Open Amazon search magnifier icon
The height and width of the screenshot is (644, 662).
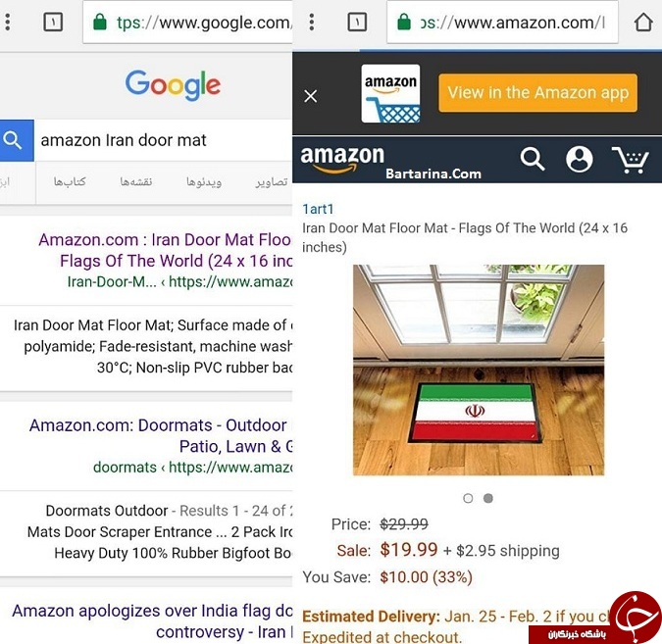(532, 159)
